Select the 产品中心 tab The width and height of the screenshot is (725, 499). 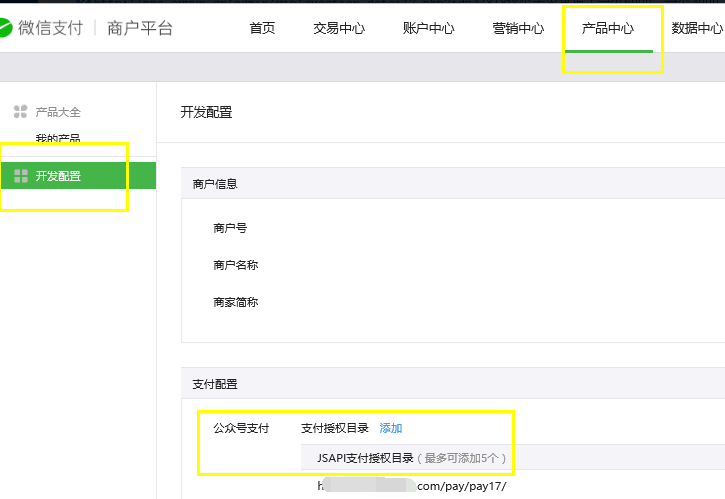click(608, 28)
